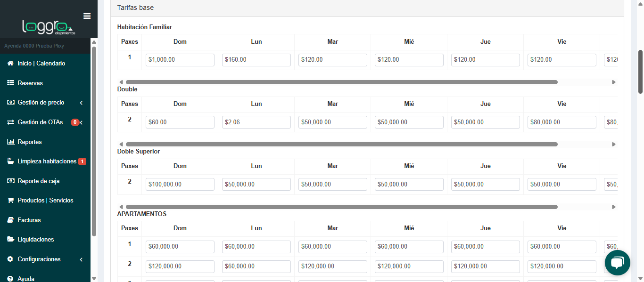Open the chat support bubble
Screen dimensions: 644x282
pos(617,263)
